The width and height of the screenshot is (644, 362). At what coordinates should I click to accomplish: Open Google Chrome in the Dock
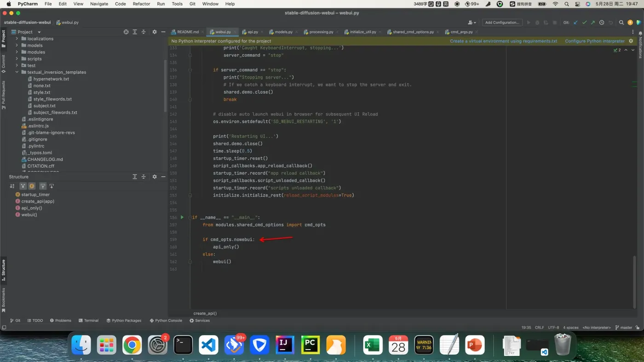pyautogui.click(x=132, y=345)
